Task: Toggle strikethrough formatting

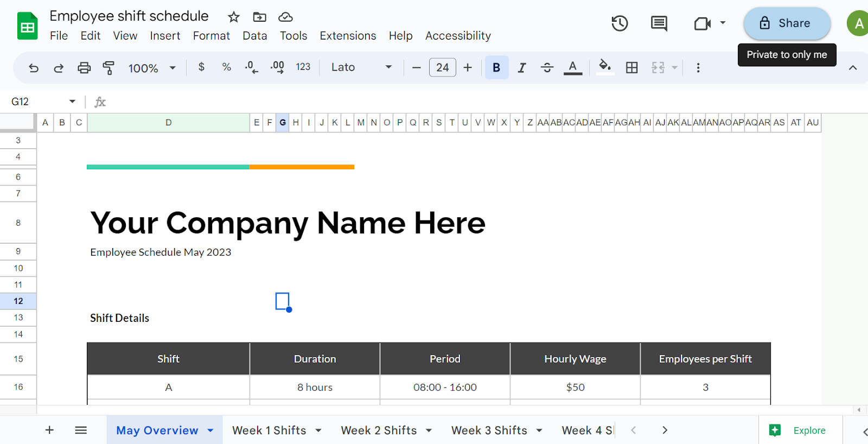Action: (x=547, y=68)
